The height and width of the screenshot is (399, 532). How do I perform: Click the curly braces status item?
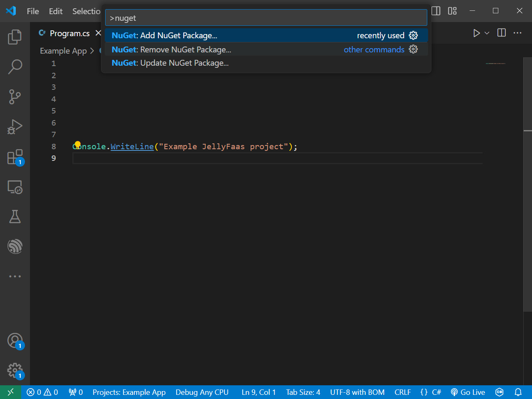tap(424, 392)
